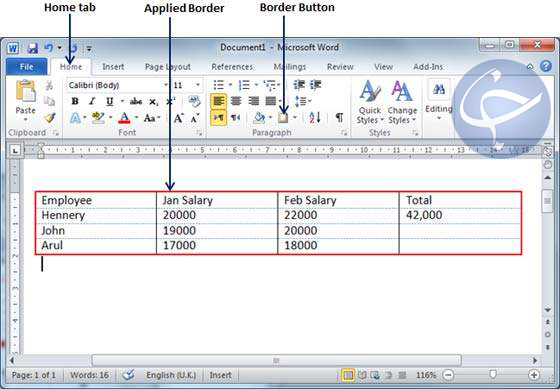Screen dimensions: 560x389
Task: Click the Border button in Paragraph group
Action: pyautogui.click(x=283, y=118)
